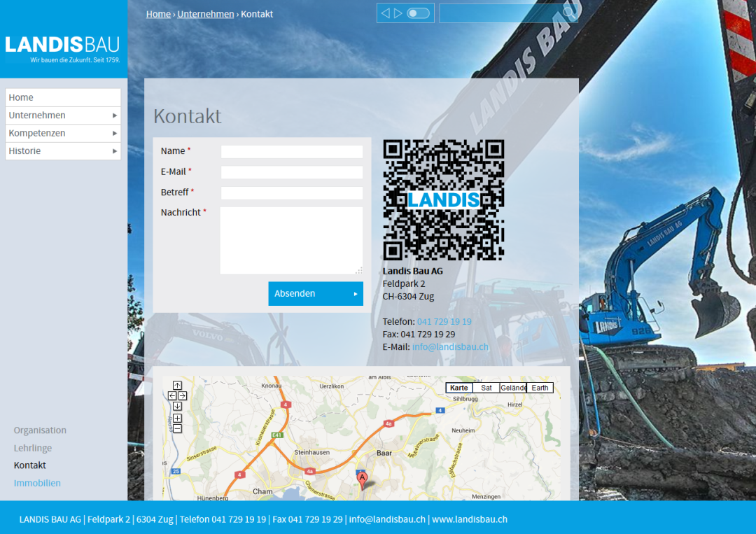Image resolution: width=756 pixels, height=534 pixels.
Task: Pan the map down using the down arrow
Action: [177, 405]
